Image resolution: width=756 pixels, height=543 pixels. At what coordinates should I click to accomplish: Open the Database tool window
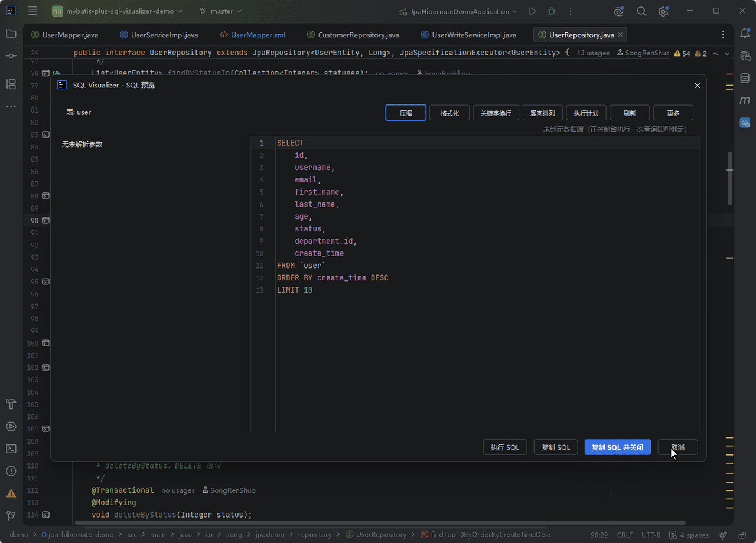pyautogui.click(x=745, y=78)
